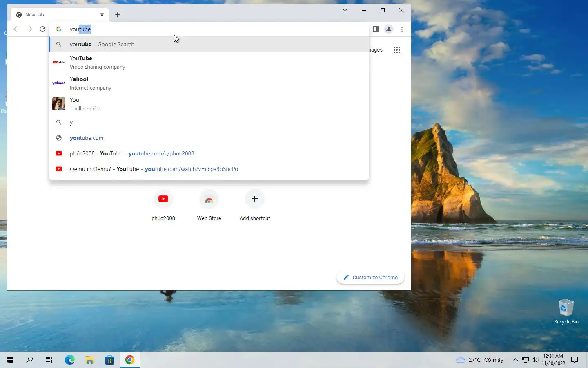Click the Chrome icon on the taskbar
The image size is (588, 368).
[130, 360]
